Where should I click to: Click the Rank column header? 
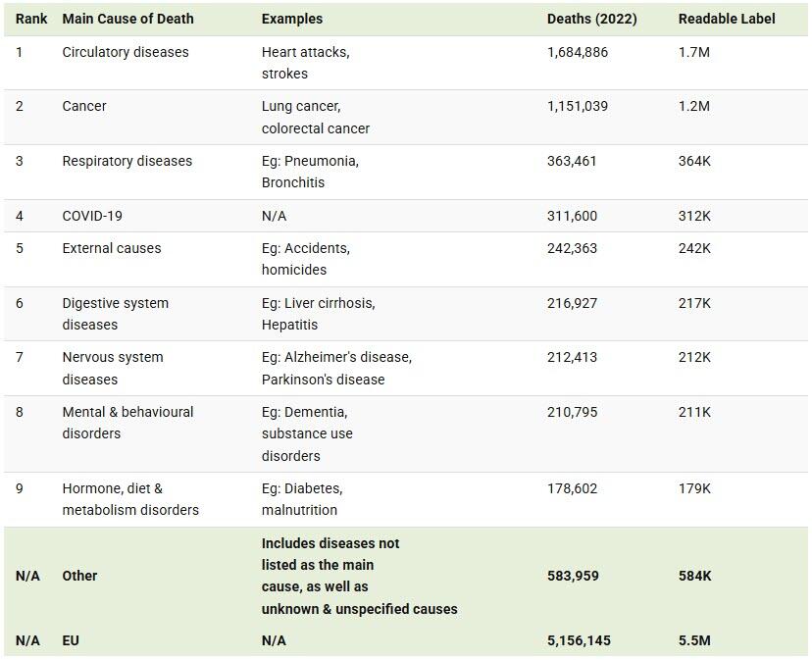(31, 19)
